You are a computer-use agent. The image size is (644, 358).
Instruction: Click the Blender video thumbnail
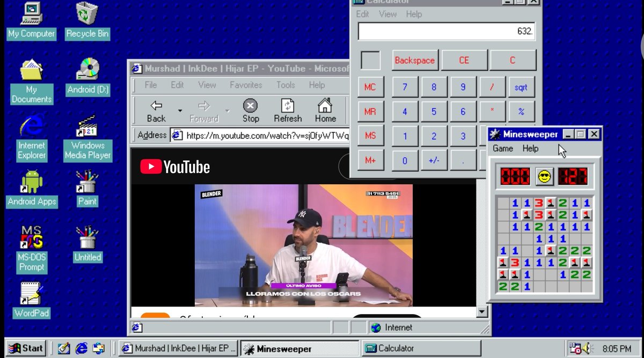(303, 245)
